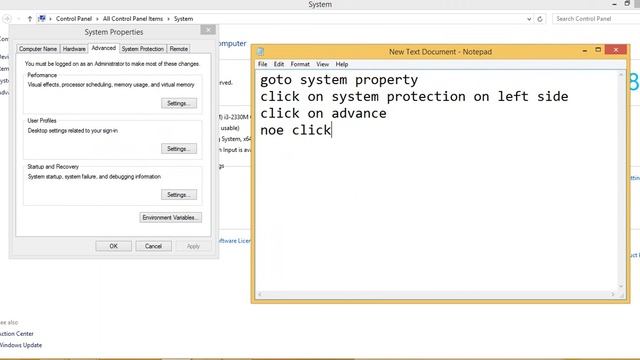Open Notepad View menu
The width and height of the screenshot is (640, 360).
322,64
